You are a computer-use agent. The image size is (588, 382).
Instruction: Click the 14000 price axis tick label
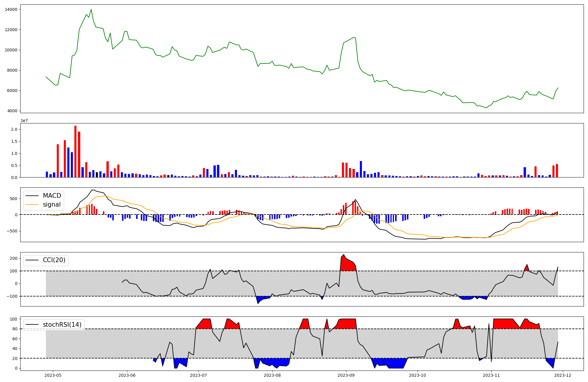coord(11,9)
